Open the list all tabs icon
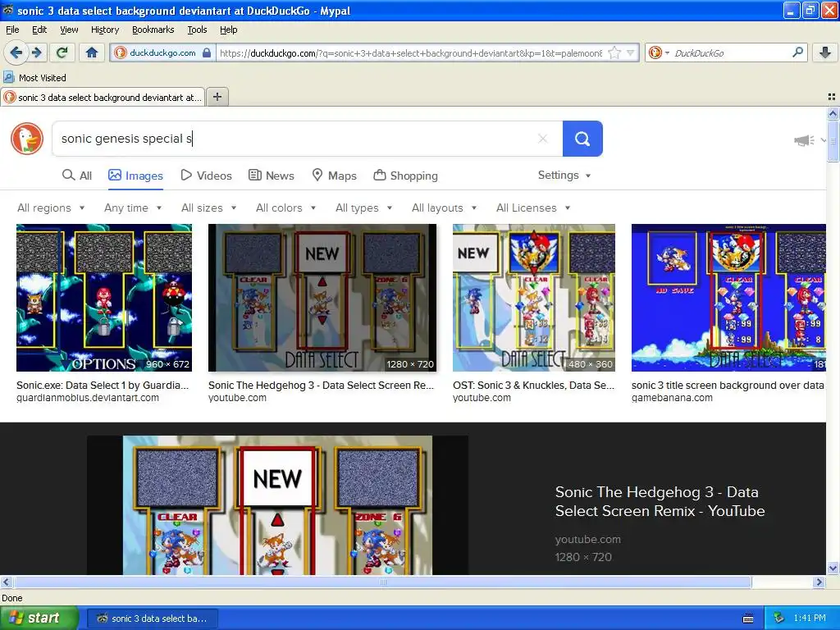The image size is (840, 630). coord(832,97)
